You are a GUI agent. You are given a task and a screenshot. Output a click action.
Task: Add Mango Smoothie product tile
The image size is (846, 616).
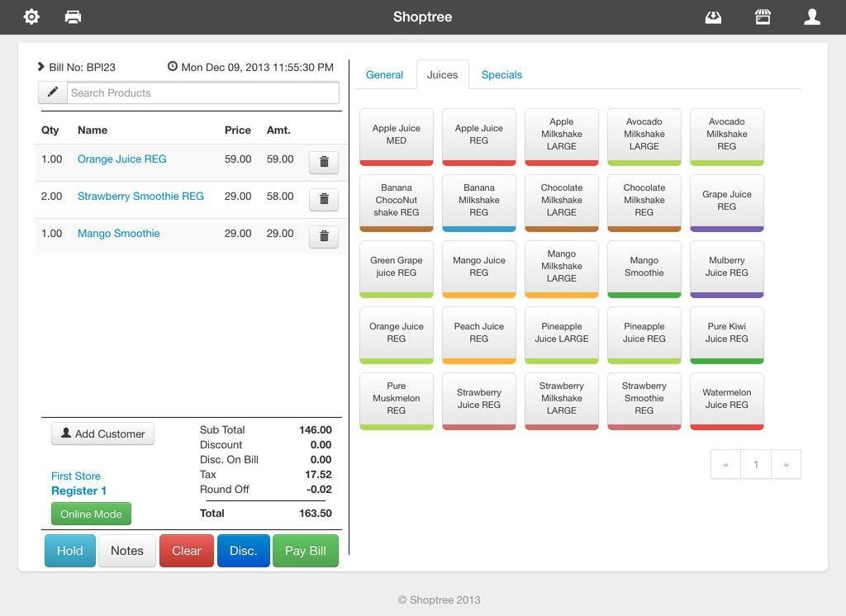tap(644, 269)
